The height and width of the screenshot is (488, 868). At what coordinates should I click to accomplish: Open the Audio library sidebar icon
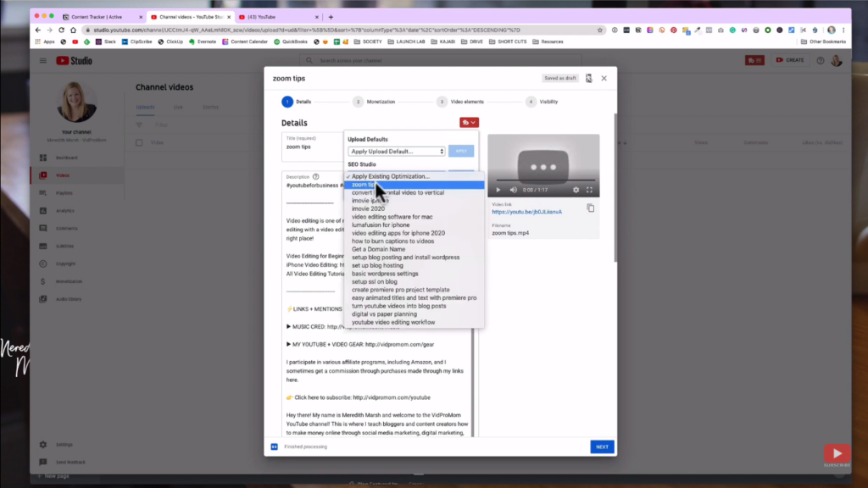coord(43,299)
